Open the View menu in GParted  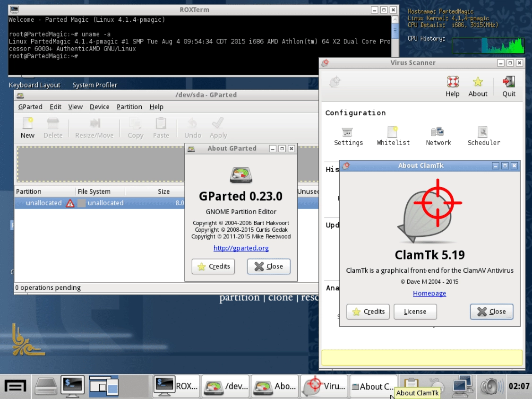tap(75, 107)
